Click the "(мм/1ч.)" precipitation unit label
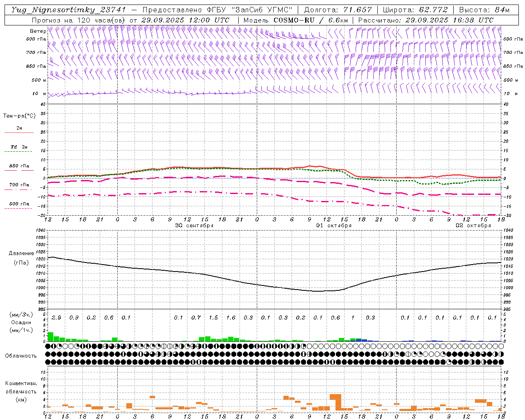Screen dimensions: 525x420 [x=21, y=331]
